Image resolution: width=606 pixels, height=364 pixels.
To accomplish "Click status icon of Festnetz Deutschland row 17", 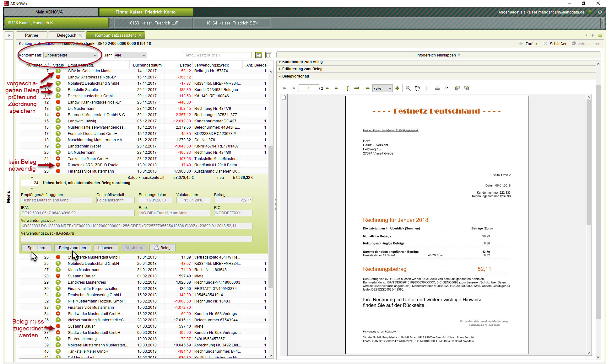I will point(58,133).
